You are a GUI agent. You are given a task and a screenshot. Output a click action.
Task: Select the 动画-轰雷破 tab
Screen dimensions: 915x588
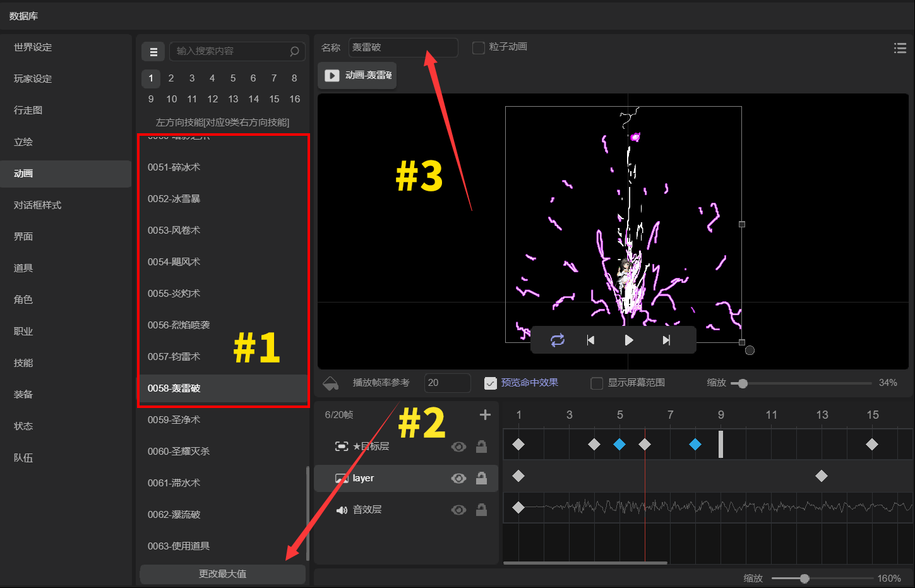click(x=357, y=75)
